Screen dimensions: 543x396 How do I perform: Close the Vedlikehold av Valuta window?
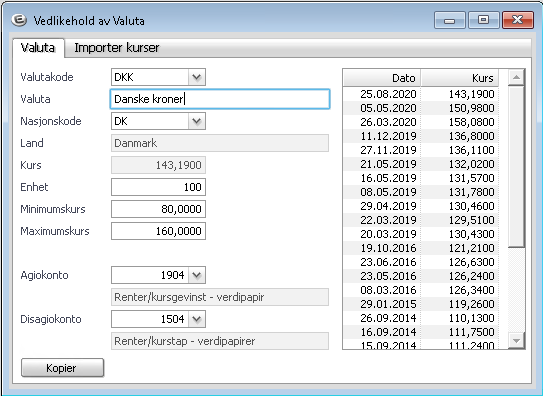[x=517, y=20]
